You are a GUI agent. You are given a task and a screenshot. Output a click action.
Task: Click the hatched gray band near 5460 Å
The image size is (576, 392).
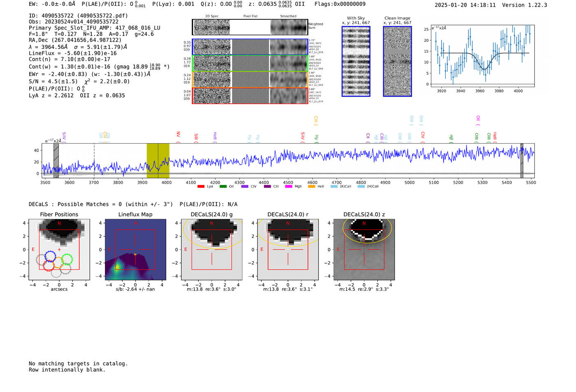tap(522, 160)
